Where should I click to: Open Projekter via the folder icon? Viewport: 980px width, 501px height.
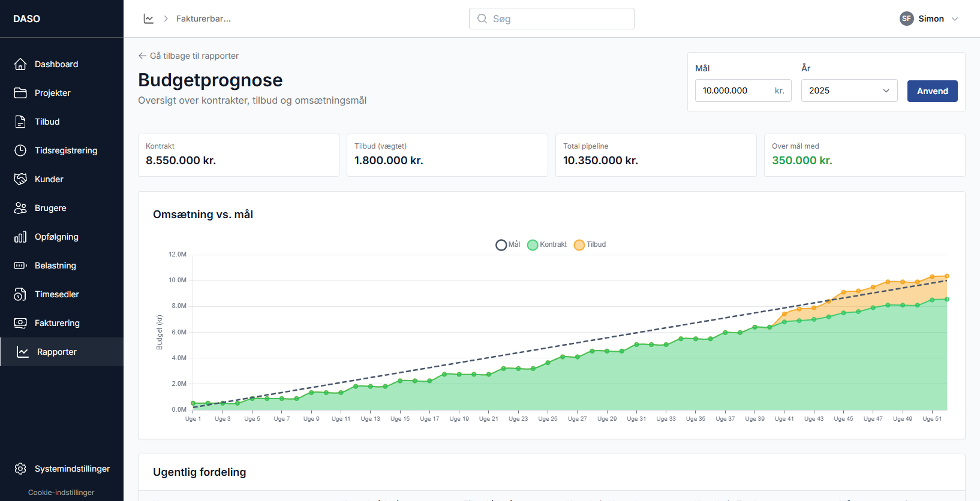pyautogui.click(x=20, y=93)
